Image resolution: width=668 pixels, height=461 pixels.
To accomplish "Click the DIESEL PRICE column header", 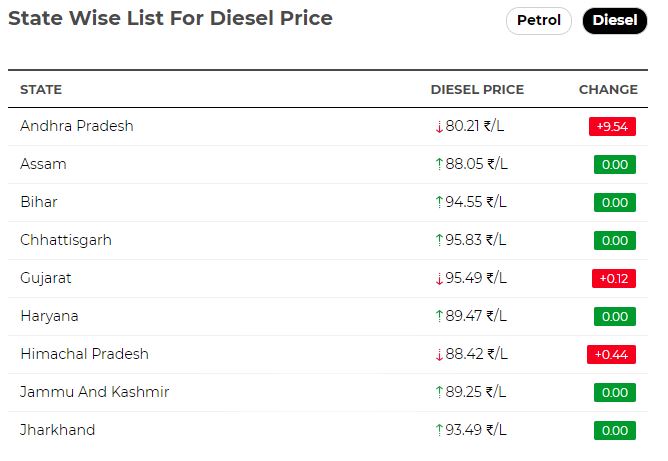I will pyautogui.click(x=477, y=89).
